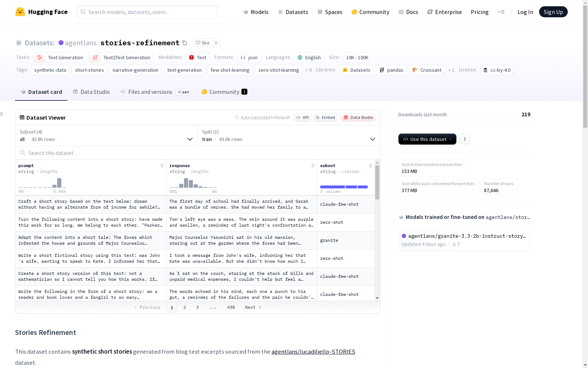Go to the Next page of rows

pyautogui.click(x=253, y=307)
